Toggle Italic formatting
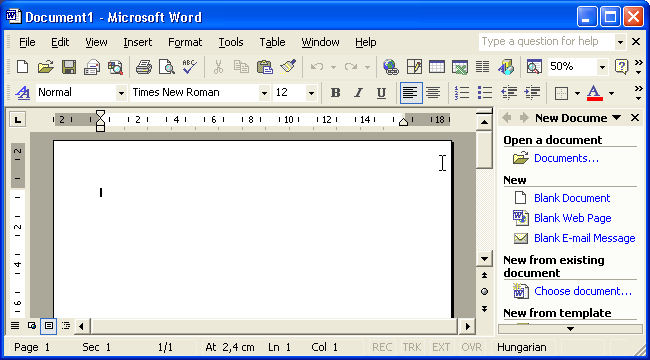The image size is (650, 360). click(358, 93)
